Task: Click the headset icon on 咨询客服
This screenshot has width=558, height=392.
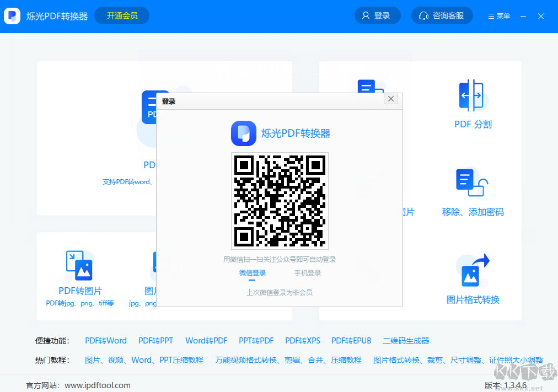Action: click(423, 15)
